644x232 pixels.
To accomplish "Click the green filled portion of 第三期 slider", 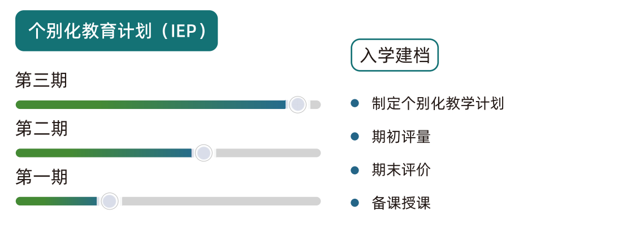I will click(151, 104).
